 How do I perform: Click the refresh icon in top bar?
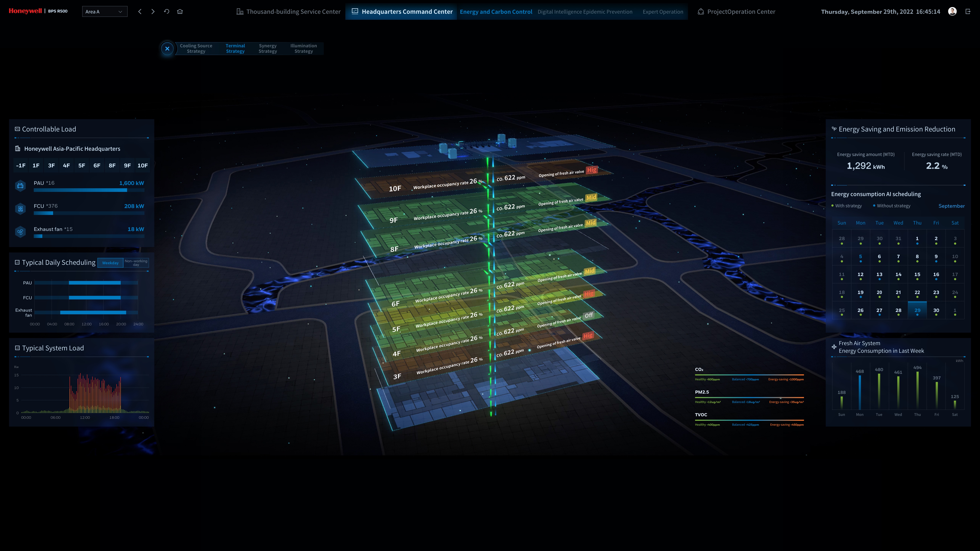click(167, 11)
